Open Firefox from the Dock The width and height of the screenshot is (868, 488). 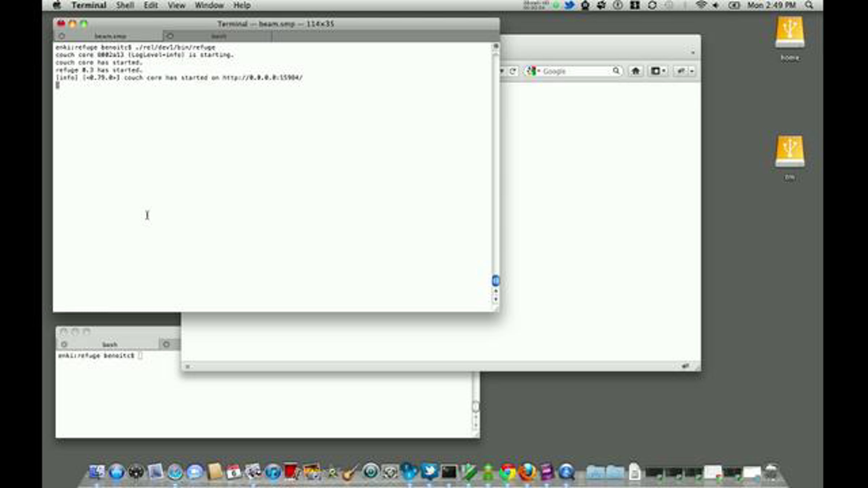click(527, 472)
